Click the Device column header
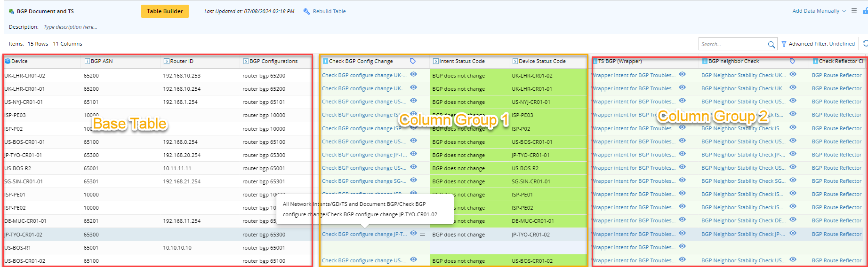The width and height of the screenshot is (868, 267). 42,61
